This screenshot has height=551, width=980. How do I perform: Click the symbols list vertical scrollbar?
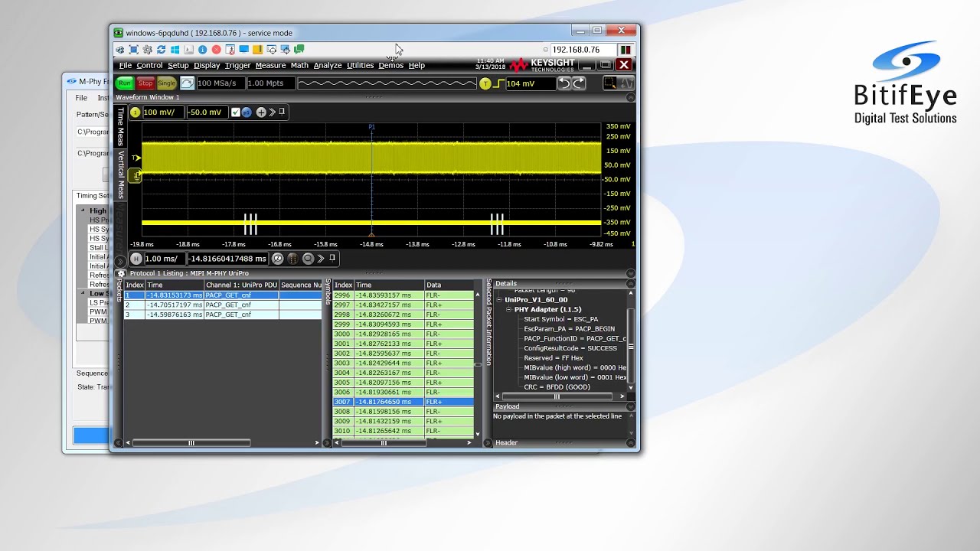tap(478, 364)
